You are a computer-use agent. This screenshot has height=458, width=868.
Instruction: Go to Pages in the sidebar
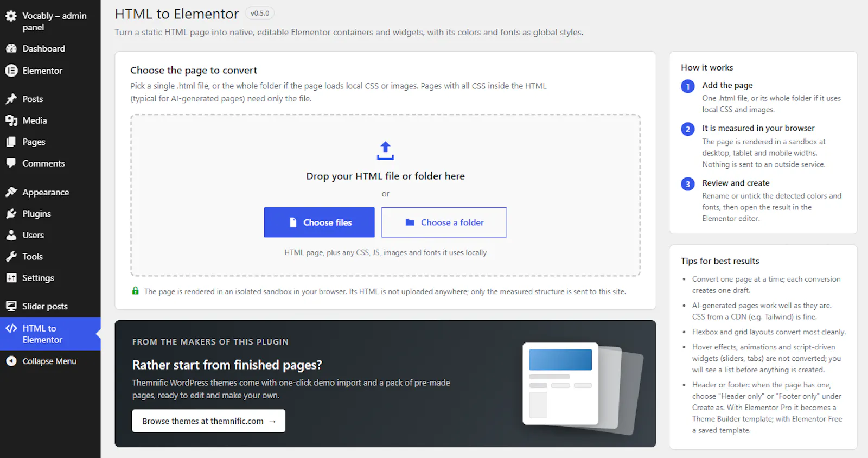pos(50,142)
